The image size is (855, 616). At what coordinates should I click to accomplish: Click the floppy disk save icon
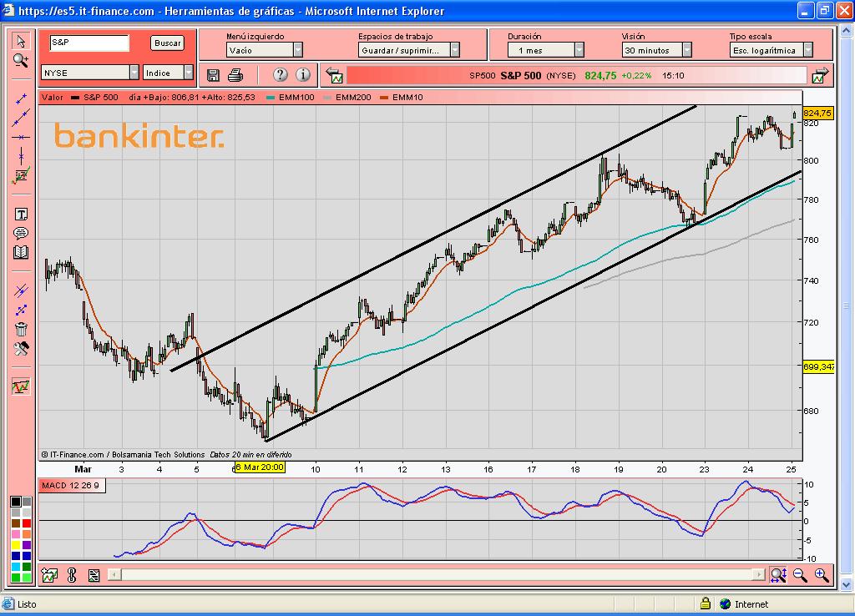(x=213, y=75)
